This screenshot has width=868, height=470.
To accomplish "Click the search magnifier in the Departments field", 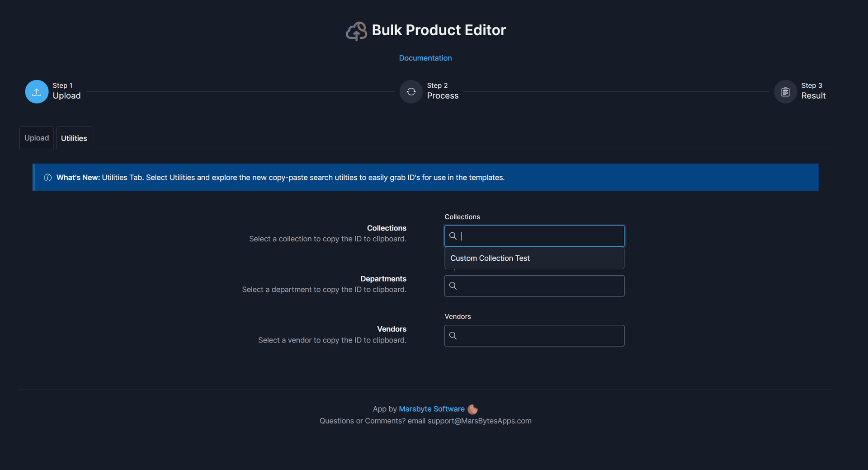I will coord(453,286).
